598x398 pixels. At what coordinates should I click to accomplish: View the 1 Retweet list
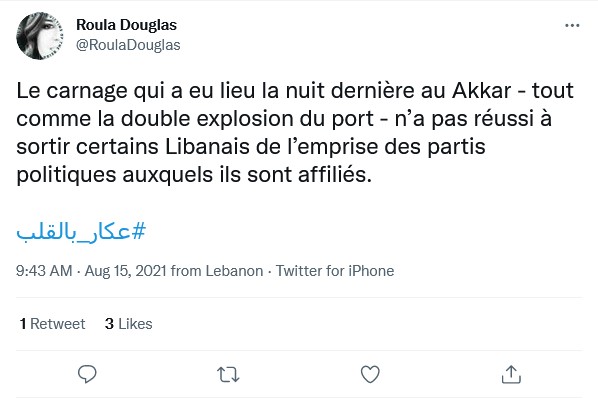click(52, 324)
